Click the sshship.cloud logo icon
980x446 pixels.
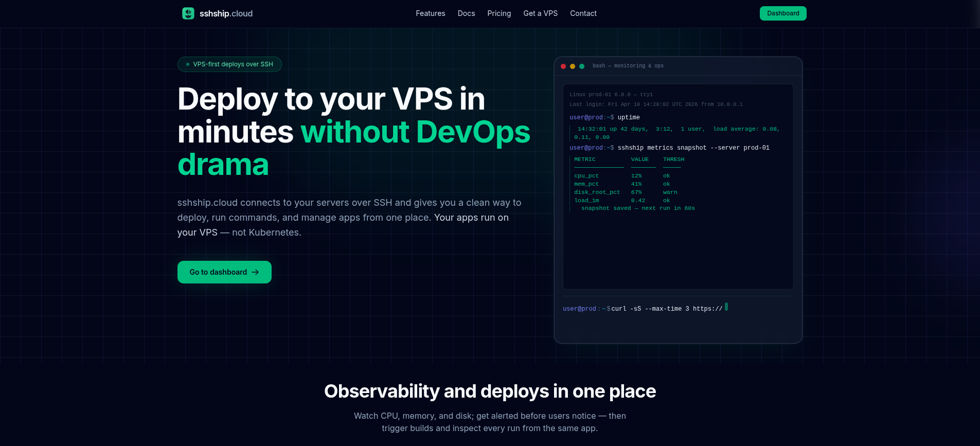tap(188, 13)
